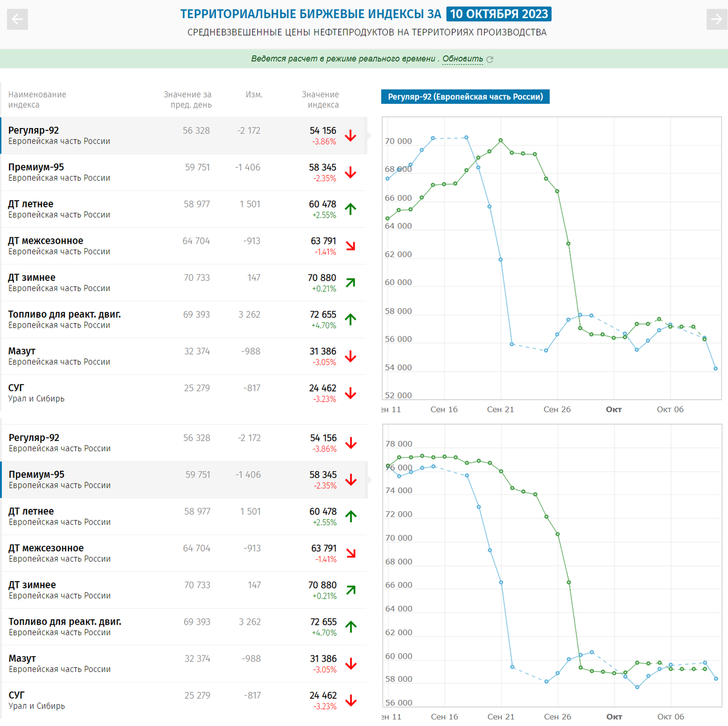
Task: Select Топливо для реакт. двиг. lower row
Action: coord(184,627)
